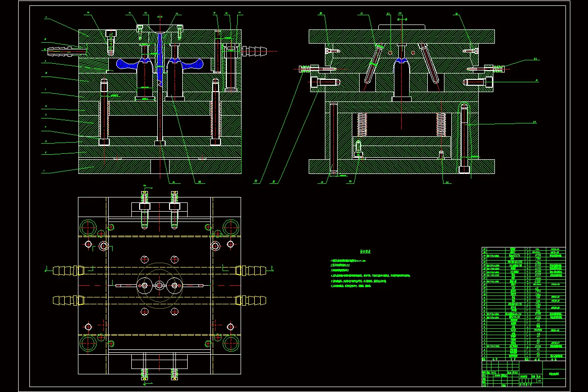Select the upper-left guide pillar circle in the plan view

pyautogui.click(x=89, y=227)
